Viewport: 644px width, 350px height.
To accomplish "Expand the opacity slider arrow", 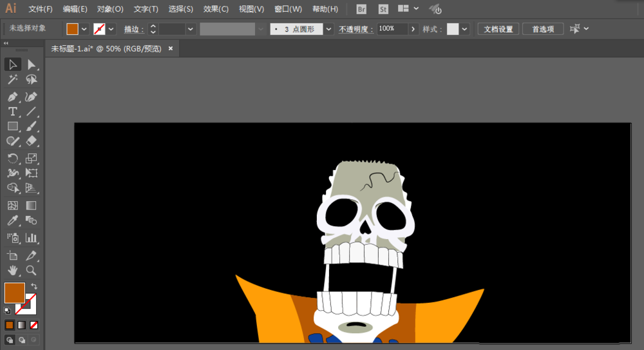I will pyautogui.click(x=413, y=29).
